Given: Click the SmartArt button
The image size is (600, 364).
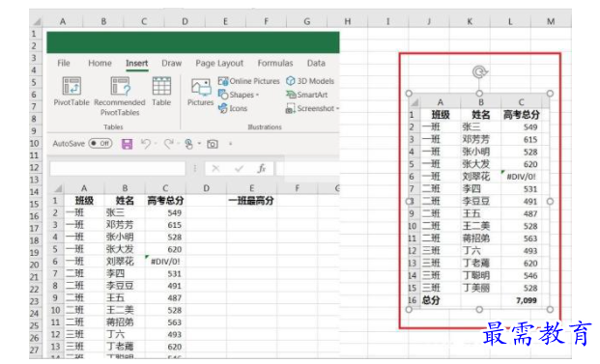Looking at the screenshot, I should click(x=307, y=95).
